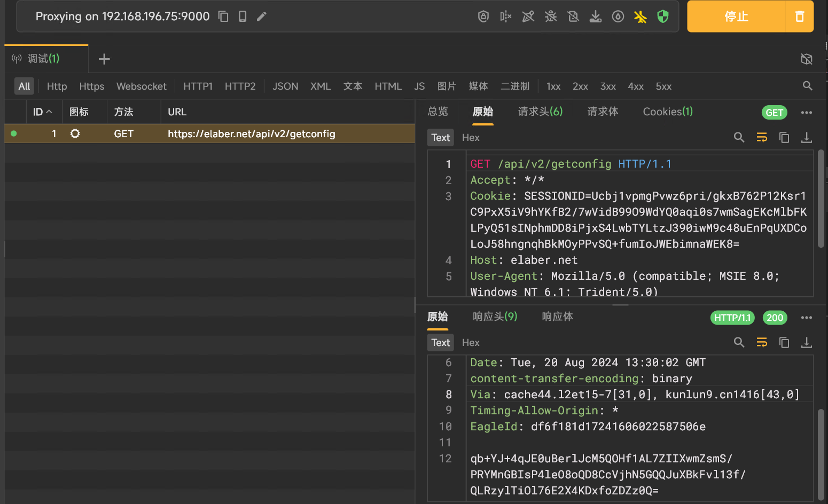Click the request panel vertical scrollbar
The image size is (828, 504).
click(x=821, y=199)
